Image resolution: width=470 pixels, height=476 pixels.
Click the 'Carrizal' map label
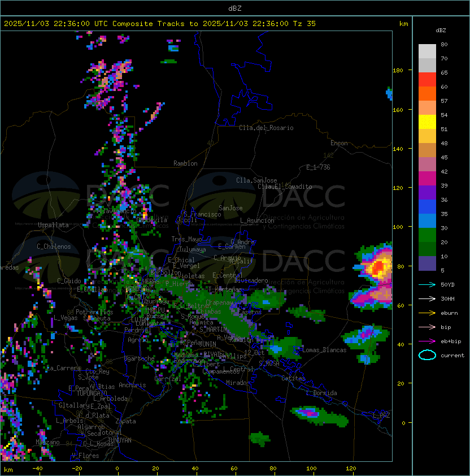pyautogui.click(x=168, y=379)
